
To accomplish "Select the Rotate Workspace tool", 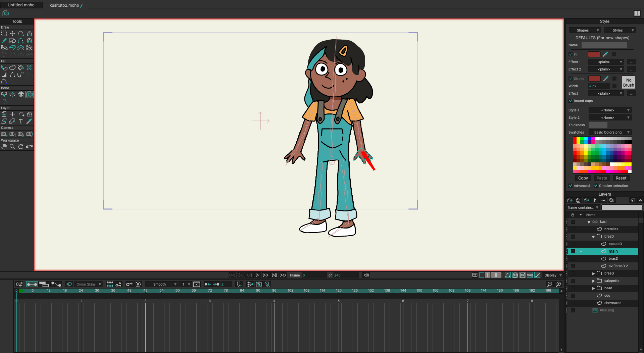I will coord(21,147).
